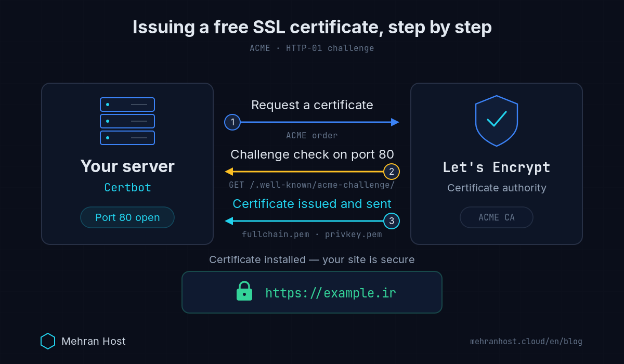Open the mehranhost.cloud/en/blog link
Viewport: 624px width, 364px height.
[526, 342]
